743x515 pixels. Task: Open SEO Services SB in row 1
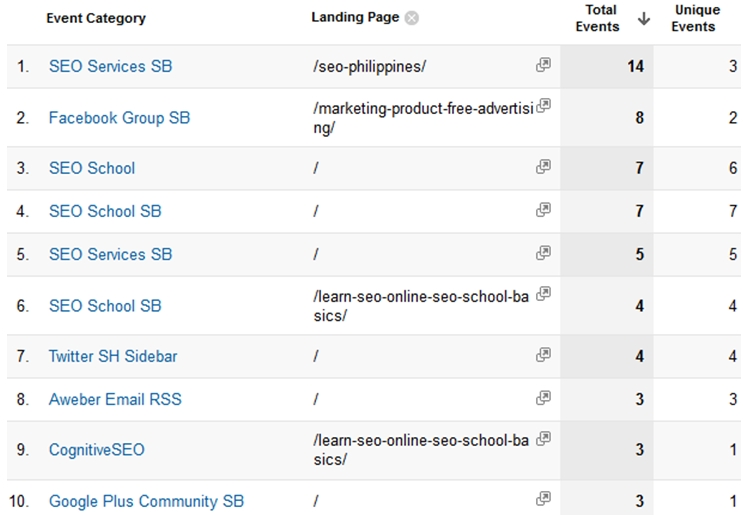click(110, 66)
